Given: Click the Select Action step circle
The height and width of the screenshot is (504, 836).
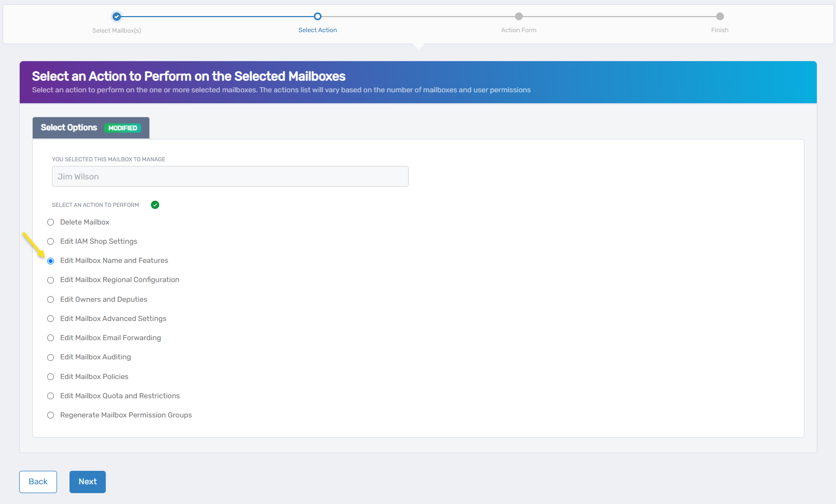Looking at the screenshot, I should point(317,17).
